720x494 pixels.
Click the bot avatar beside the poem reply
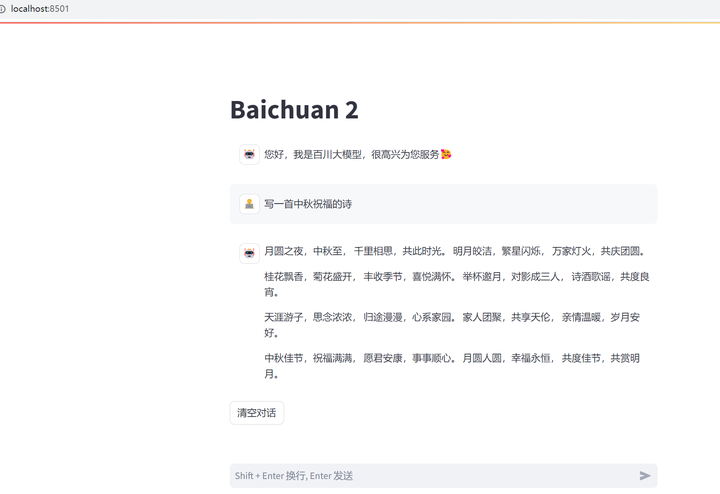pos(249,253)
